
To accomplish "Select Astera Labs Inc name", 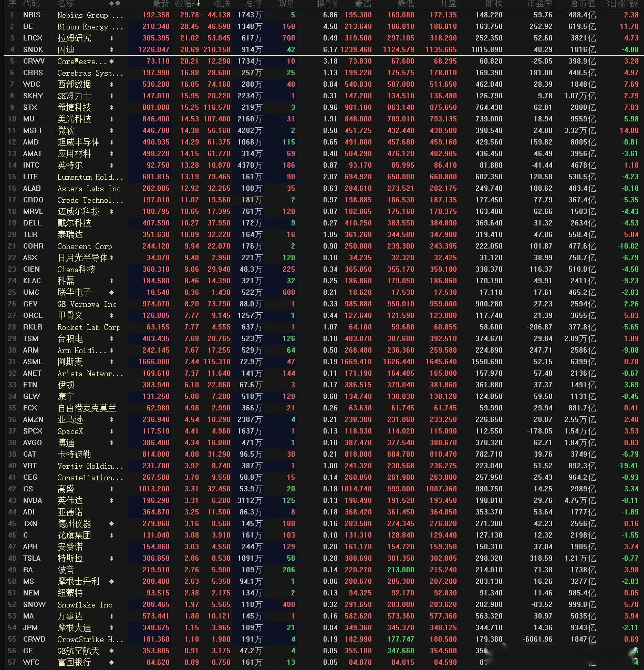I will pyautogui.click(x=89, y=189).
